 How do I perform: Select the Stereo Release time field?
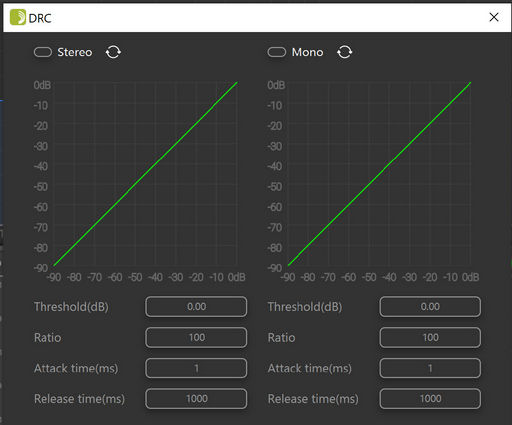(x=196, y=399)
